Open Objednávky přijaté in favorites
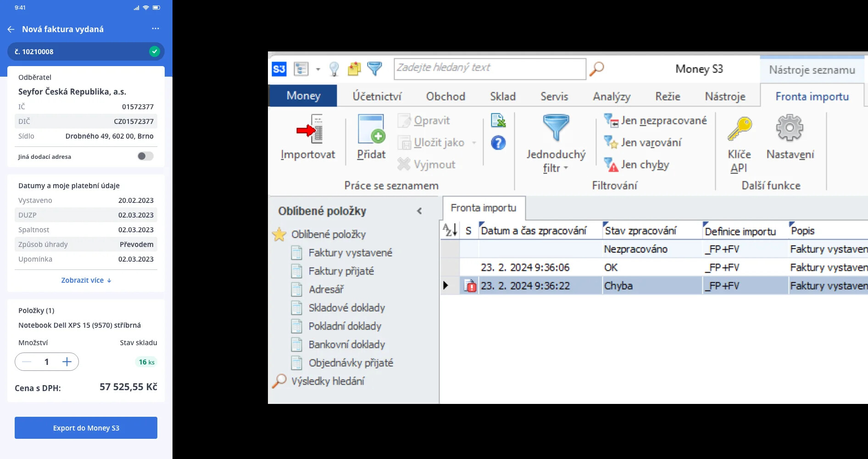Viewport: 868px width, 459px height. click(342, 363)
